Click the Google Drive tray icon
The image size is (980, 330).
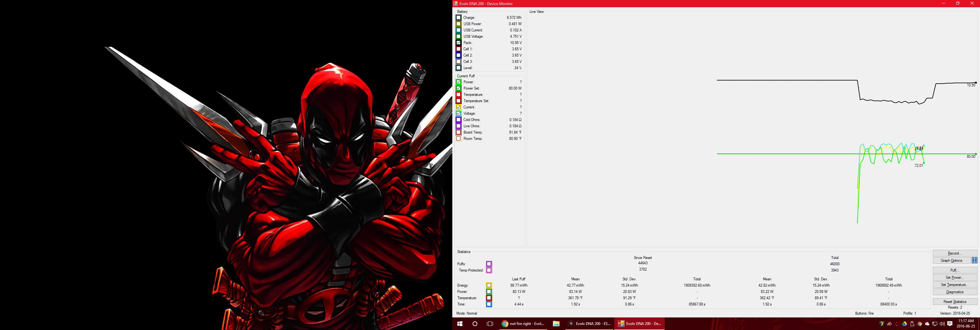(x=905, y=324)
